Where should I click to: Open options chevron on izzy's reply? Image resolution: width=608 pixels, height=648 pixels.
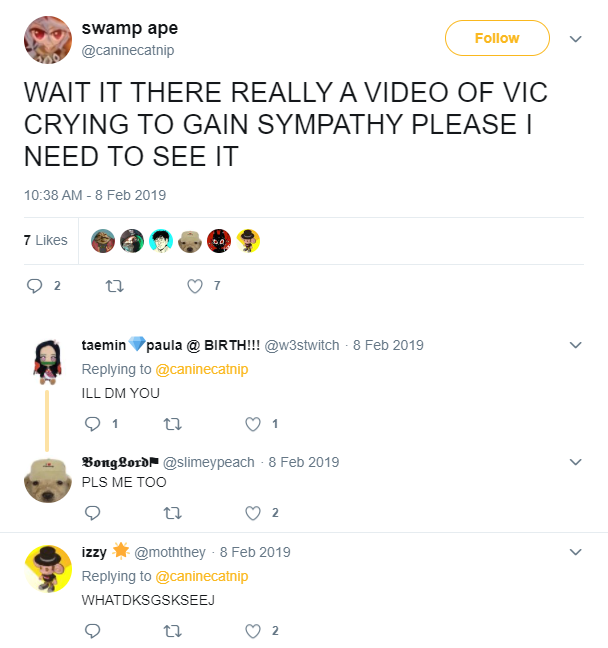(x=575, y=552)
